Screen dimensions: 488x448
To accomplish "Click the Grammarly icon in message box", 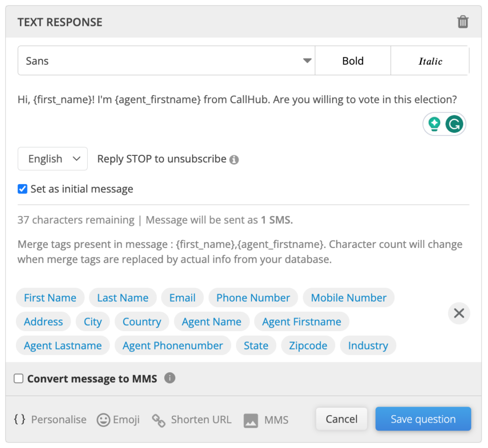I will (454, 124).
